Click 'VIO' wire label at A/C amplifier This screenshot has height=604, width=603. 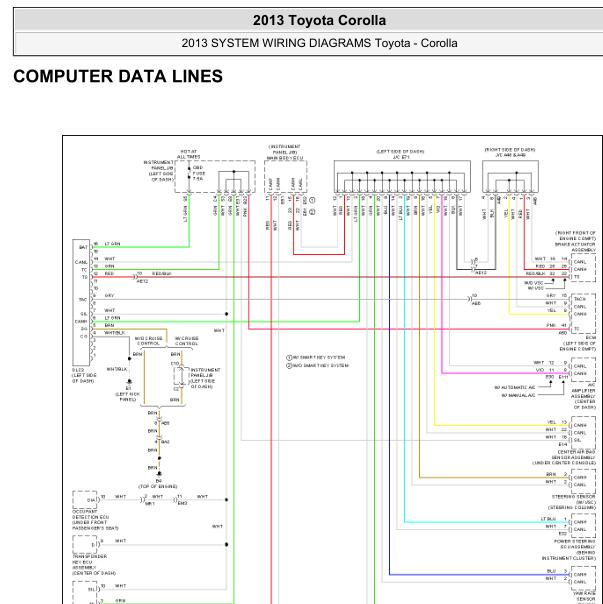point(540,370)
